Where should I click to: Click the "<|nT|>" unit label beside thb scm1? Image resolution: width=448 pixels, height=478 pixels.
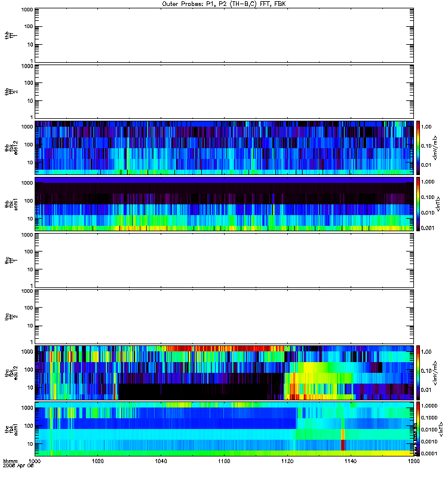click(438, 204)
